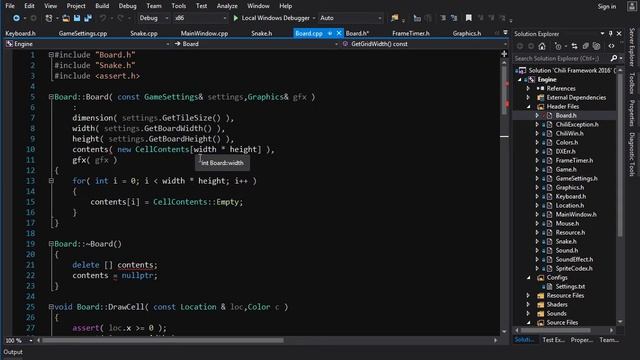Viewport: 640px width, 360px height.
Task: Select the Source Files folder
Action: pos(562,322)
